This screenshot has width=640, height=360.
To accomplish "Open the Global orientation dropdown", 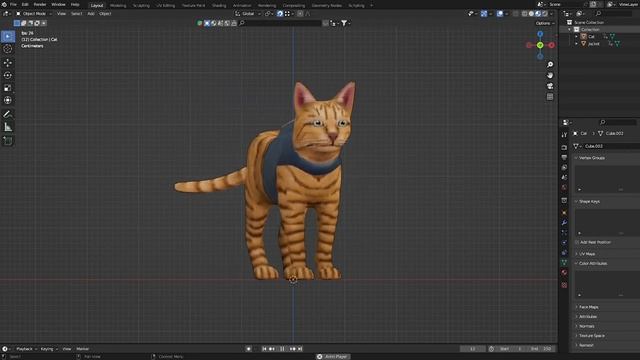I will (248, 13).
